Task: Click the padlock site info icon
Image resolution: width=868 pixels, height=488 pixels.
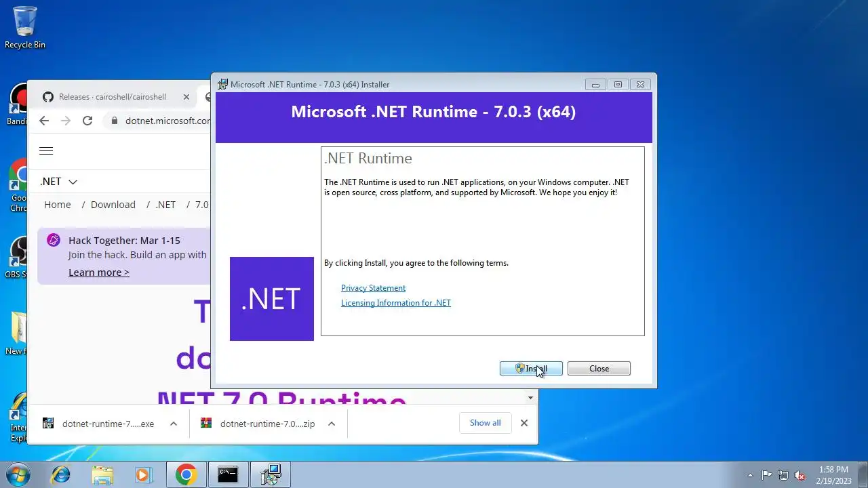Action: 114,121
